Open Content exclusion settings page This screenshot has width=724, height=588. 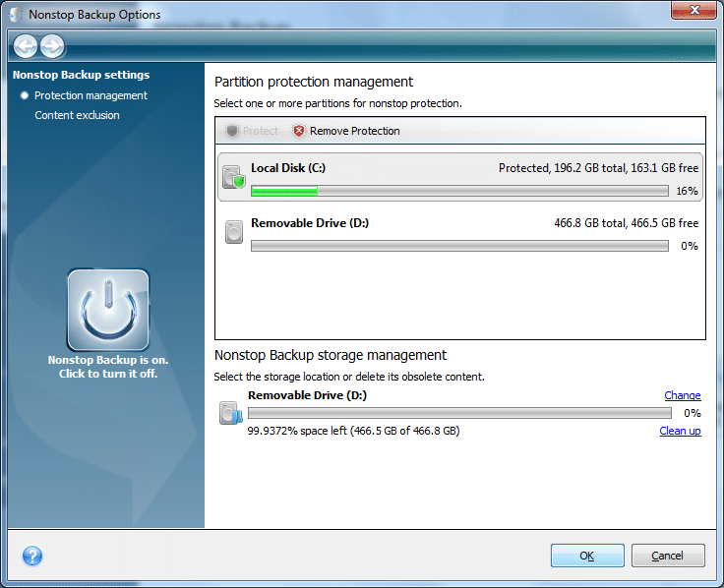click(77, 115)
